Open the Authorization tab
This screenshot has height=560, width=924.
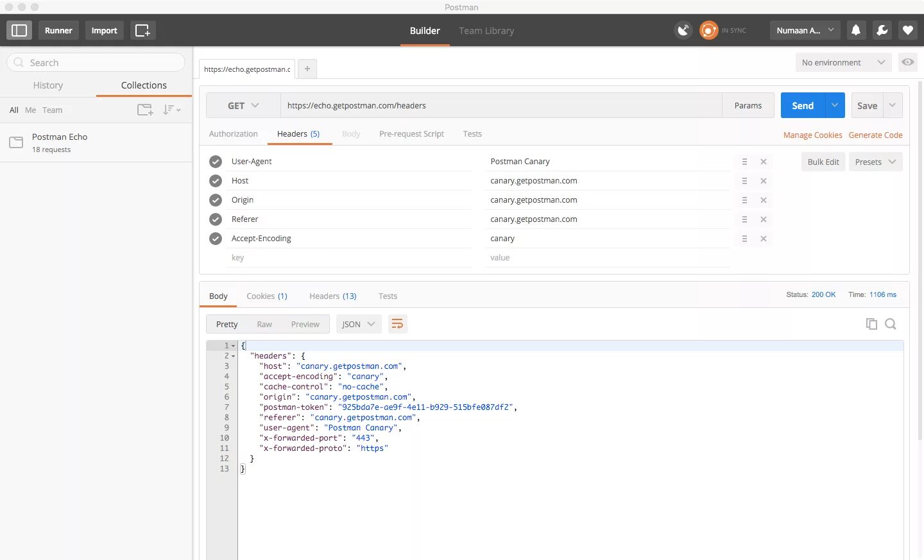(x=234, y=134)
